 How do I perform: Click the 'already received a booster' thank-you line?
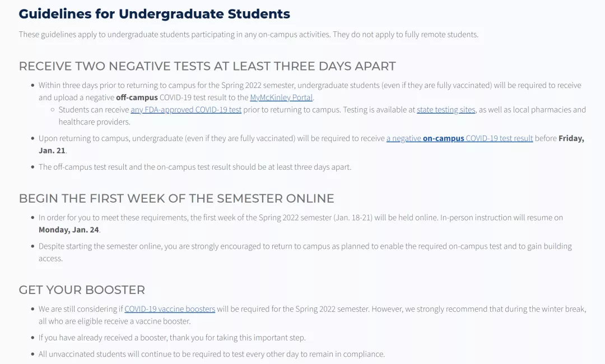click(x=172, y=338)
